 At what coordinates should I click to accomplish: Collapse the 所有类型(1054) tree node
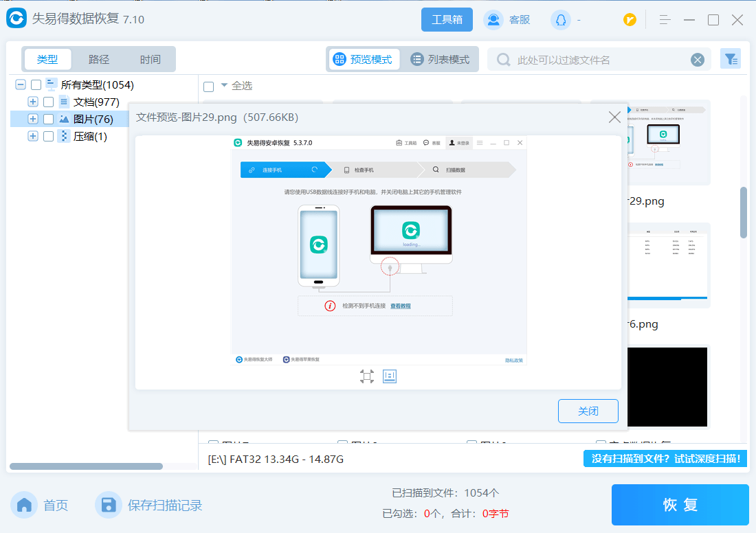(x=20, y=84)
